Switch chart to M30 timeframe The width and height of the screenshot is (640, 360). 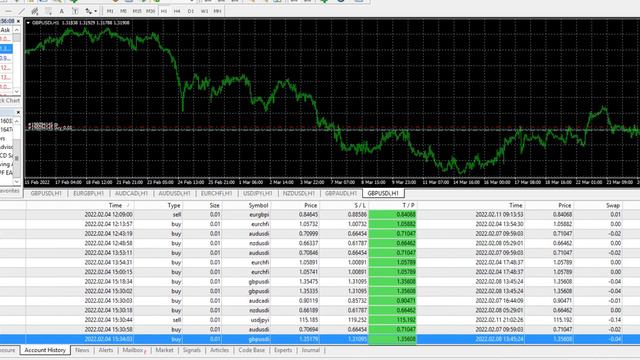coord(150,11)
